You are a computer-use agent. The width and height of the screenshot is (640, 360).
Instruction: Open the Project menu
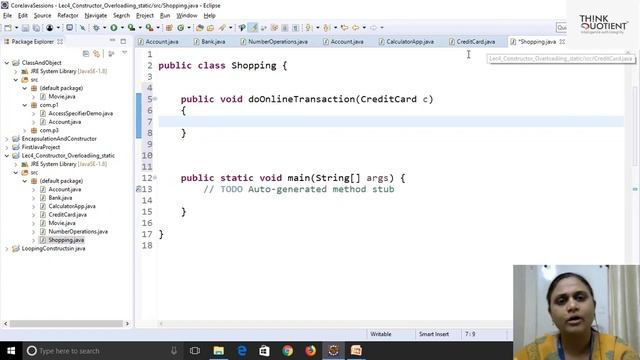(x=145, y=16)
